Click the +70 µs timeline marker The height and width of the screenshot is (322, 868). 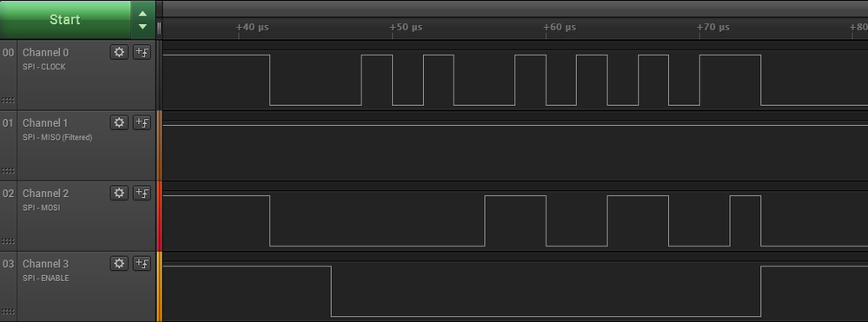point(713,27)
